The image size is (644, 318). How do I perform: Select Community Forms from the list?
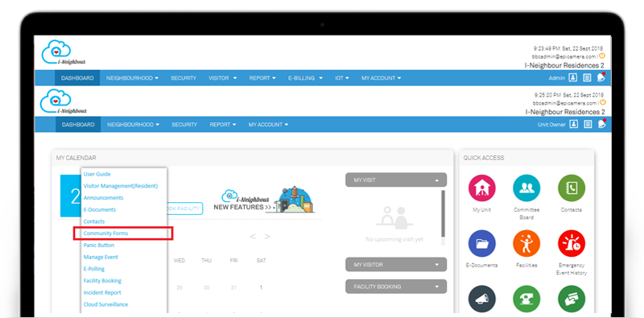(106, 233)
